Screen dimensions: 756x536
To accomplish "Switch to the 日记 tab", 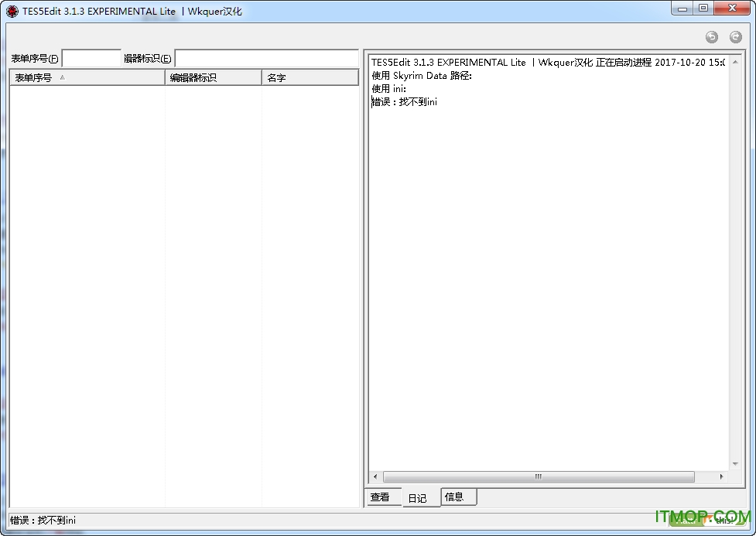I will [422, 498].
